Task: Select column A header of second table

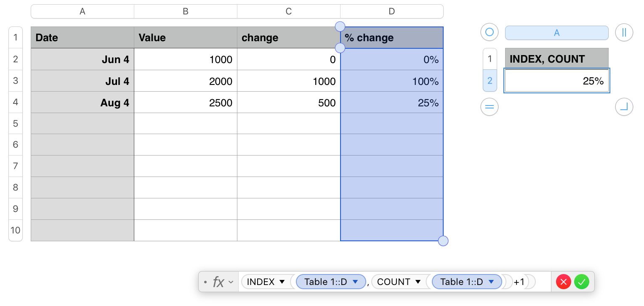Action: pyautogui.click(x=556, y=32)
